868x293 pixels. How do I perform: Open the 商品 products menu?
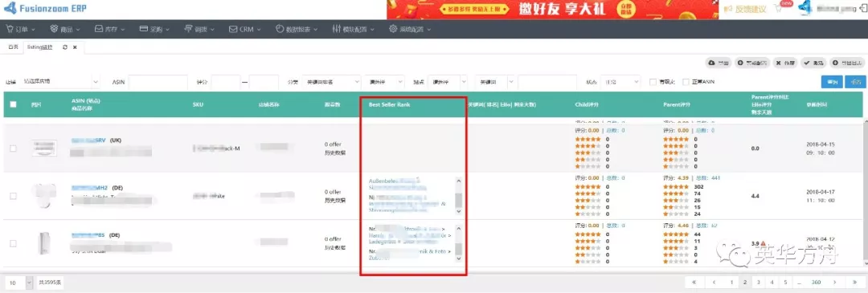tap(65, 29)
